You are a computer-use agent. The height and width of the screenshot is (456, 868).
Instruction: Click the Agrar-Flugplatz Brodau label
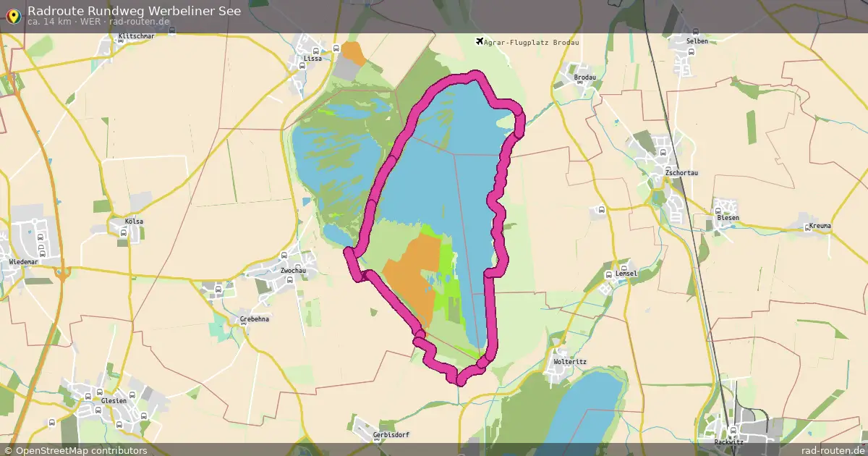pyautogui.click(x=533, y=42)
